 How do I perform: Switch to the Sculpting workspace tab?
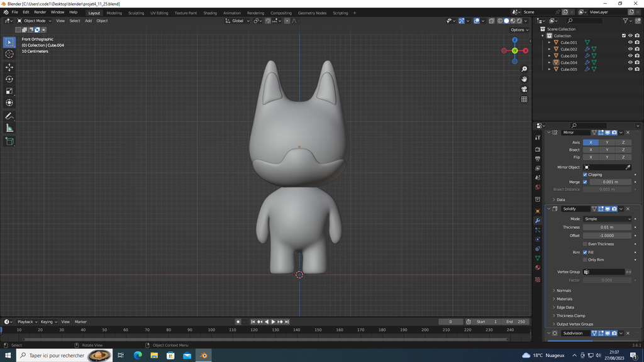[136, 13]
